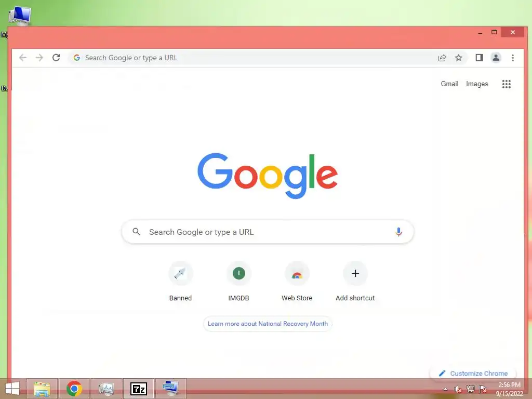Click the Google search box
532x399 pixels.
[268, 232]
